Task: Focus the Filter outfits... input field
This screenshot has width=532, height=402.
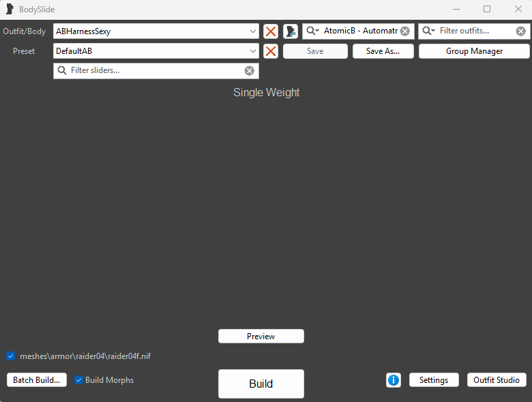Action: click(x=474, y=31)
